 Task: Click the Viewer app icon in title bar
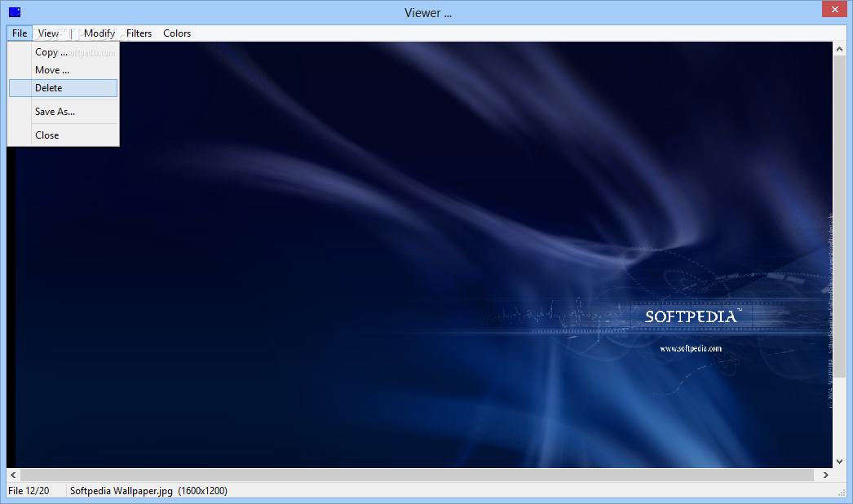[15, 12]
